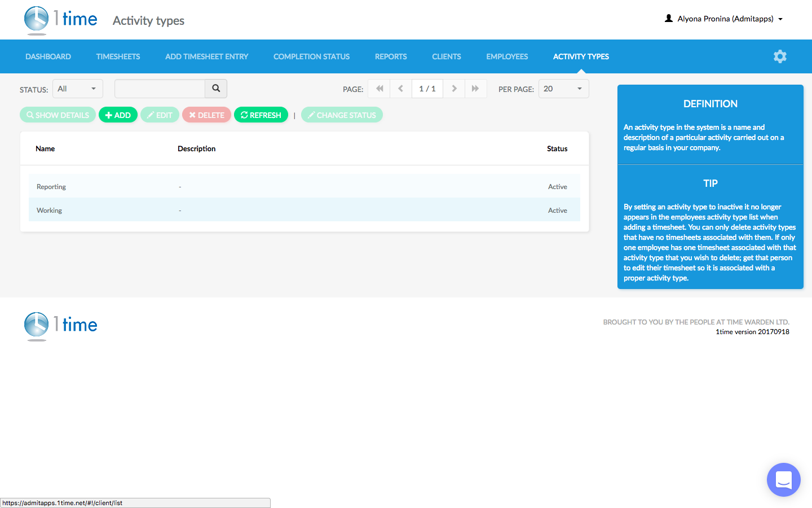The image size is (812, 508).
Task: Go to previous page arrow
Action: click(401, 89)
